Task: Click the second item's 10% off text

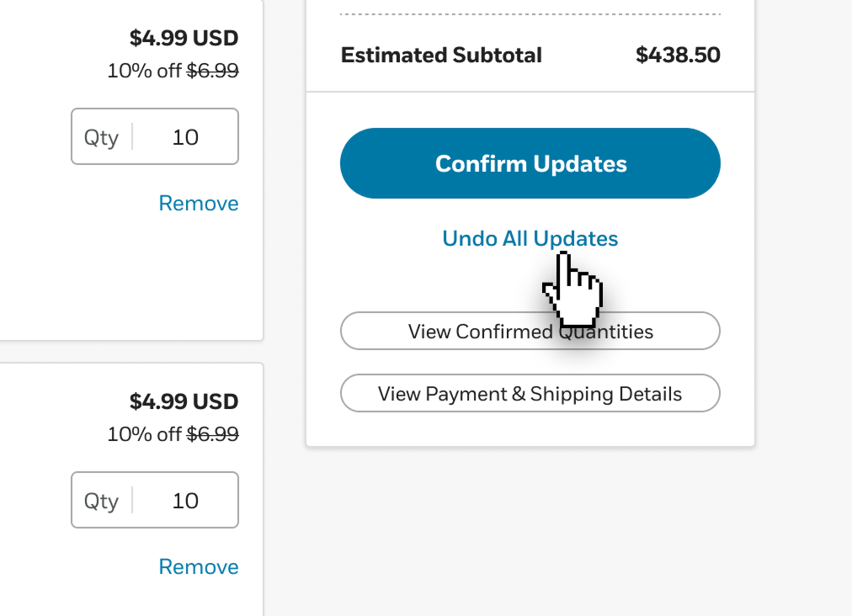Action: 144,433
